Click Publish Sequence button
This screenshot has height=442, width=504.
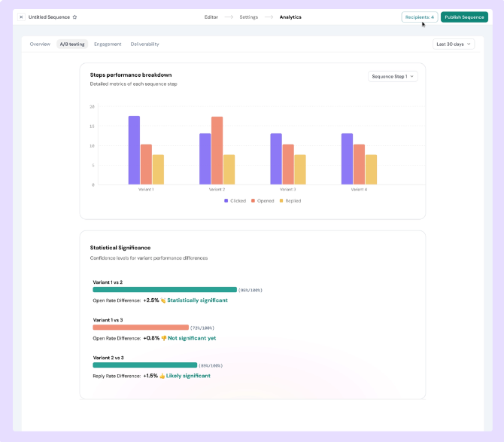[x=464, y=17]
